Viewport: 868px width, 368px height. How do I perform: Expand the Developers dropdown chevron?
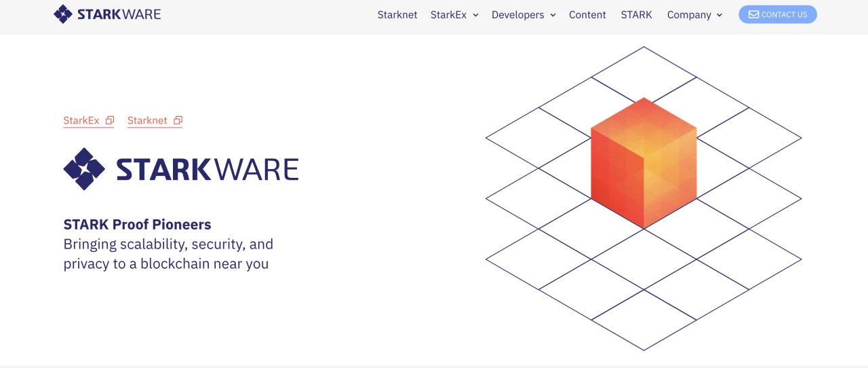pyautogui.click(x=553, y=15)
